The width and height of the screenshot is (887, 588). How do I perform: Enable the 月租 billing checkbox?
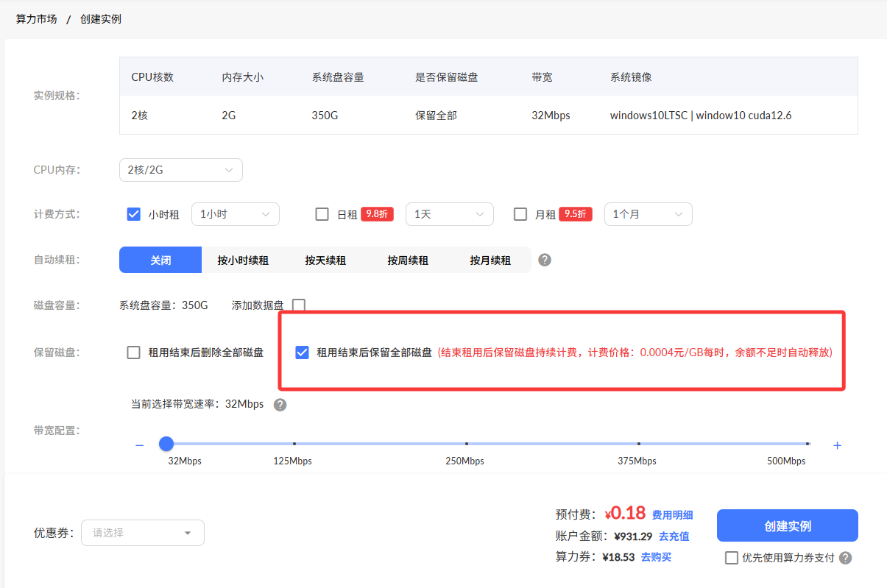[x=520, y=214]
